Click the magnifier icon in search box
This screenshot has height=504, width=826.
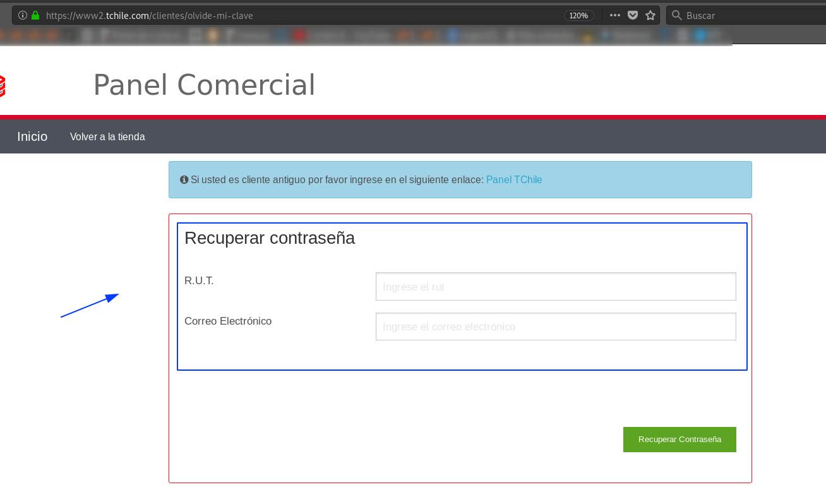click(x=677, y=15)
